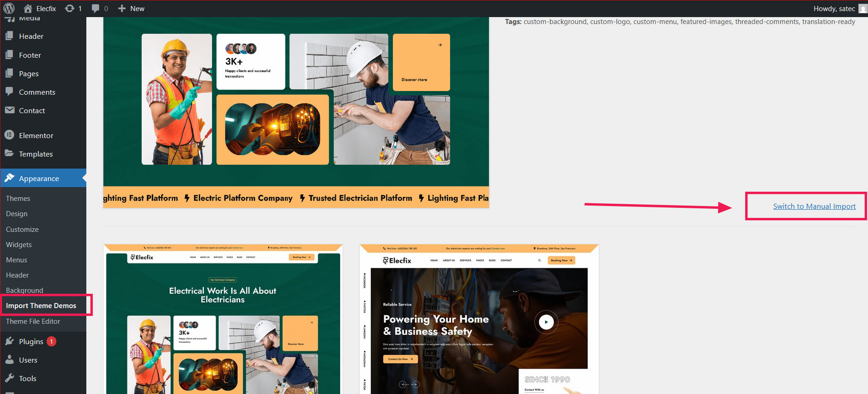The width and height of the screenshot is (868, 394).
Task: Click the WordPress logo icon
Action: (x=9, y=8)
